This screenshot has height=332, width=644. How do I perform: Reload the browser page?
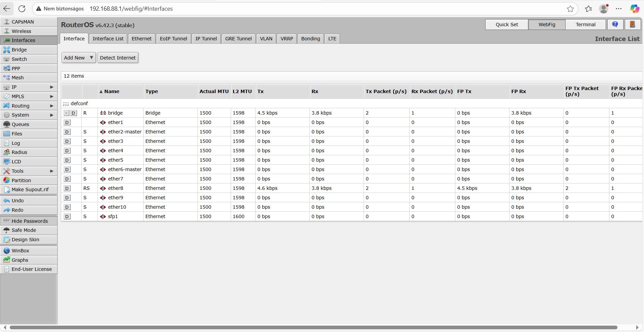pos(22,9)
